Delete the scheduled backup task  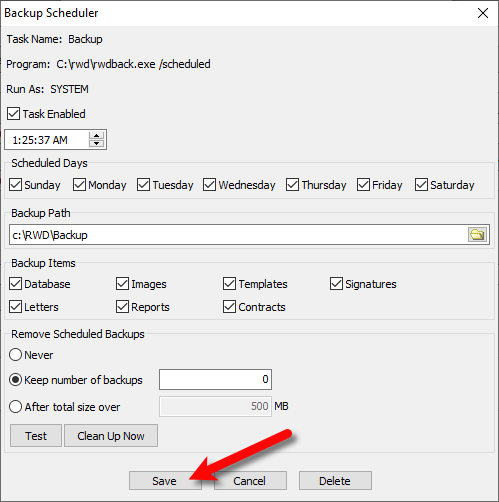[335, 481]
